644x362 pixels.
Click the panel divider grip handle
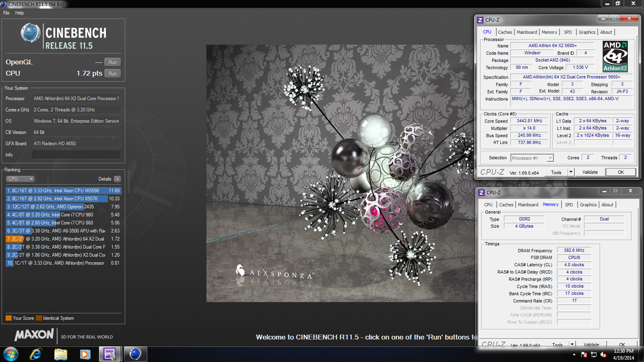[x=128, y=181]
